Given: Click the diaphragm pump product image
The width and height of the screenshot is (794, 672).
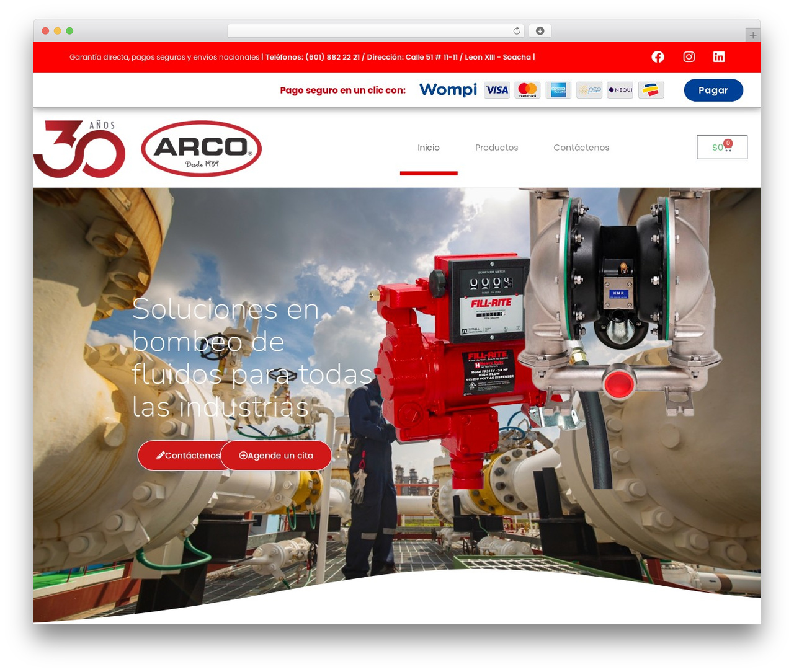Looking at the screenshot, I should point(619,304).
